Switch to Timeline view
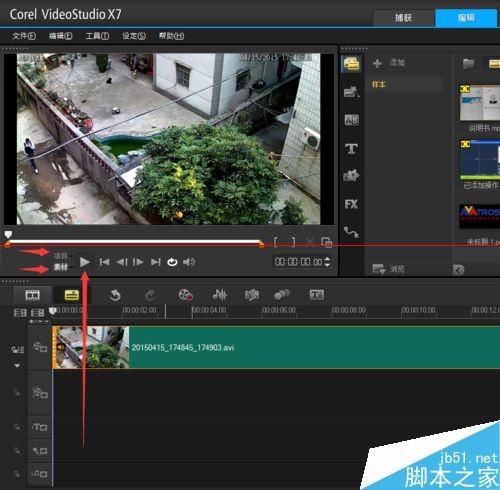This screenshot has height=490, width=500. click(71, 295)
